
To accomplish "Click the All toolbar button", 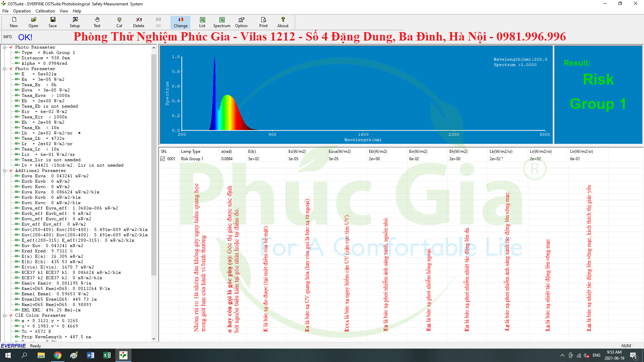I will 158,22.
